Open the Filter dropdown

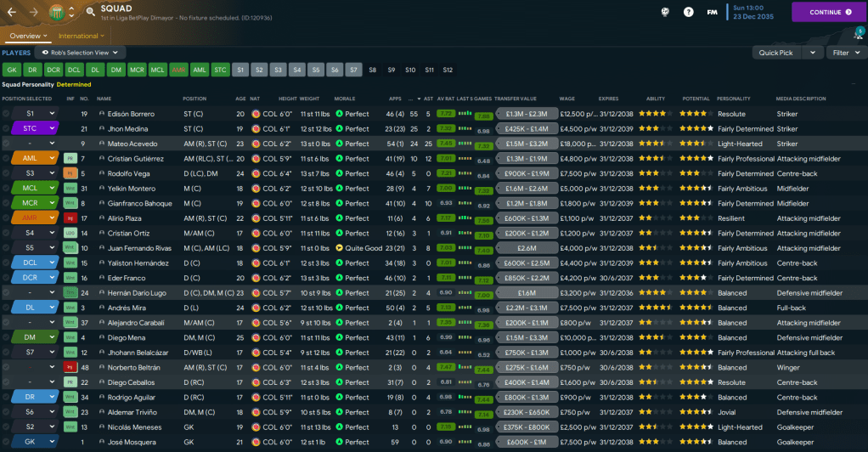[x=845, y=53]
